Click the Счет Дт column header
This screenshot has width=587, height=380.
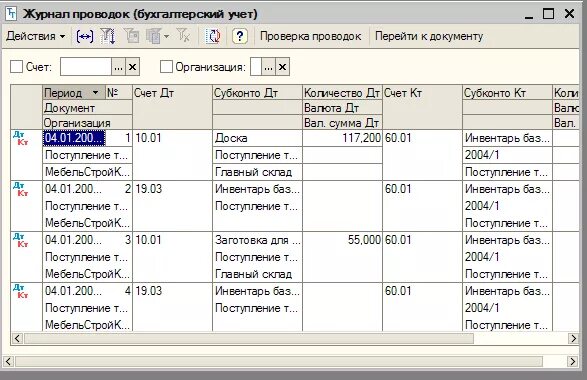pos(172,107)
